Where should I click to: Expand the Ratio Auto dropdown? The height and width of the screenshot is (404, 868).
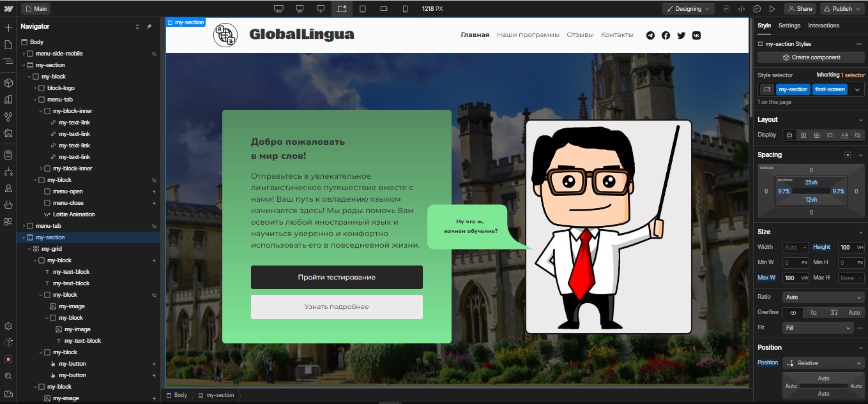coord(823,297)
